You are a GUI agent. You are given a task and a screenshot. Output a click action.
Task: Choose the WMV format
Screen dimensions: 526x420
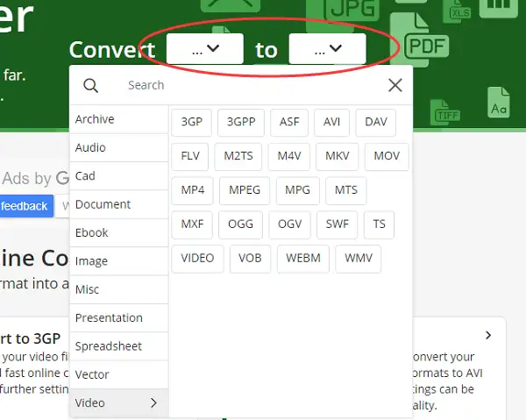[359, 259]
